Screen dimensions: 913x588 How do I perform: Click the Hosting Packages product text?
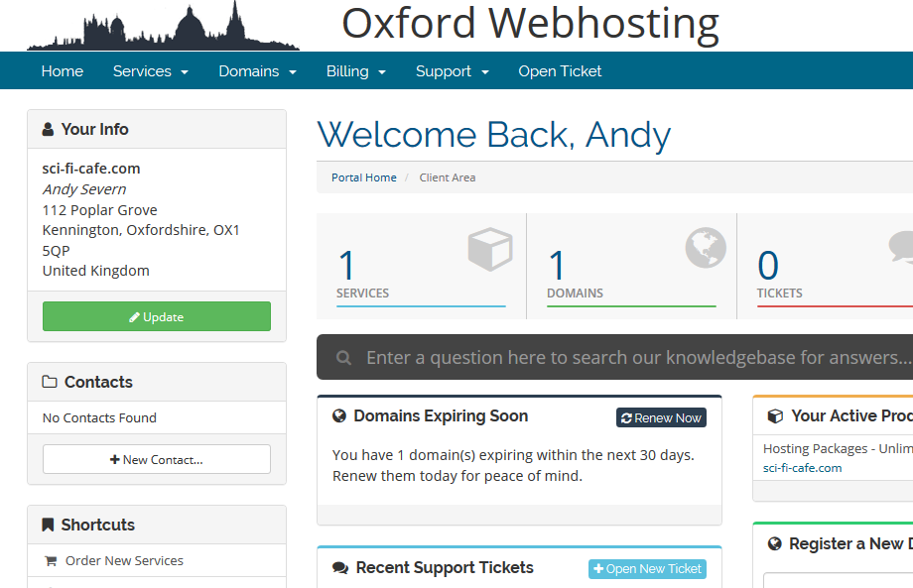[838, 448]
